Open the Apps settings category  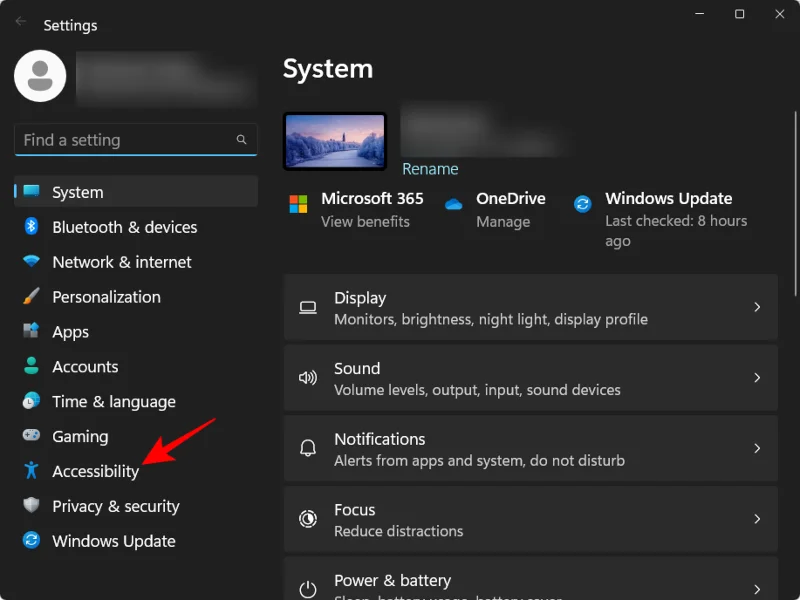click(136, 332)
